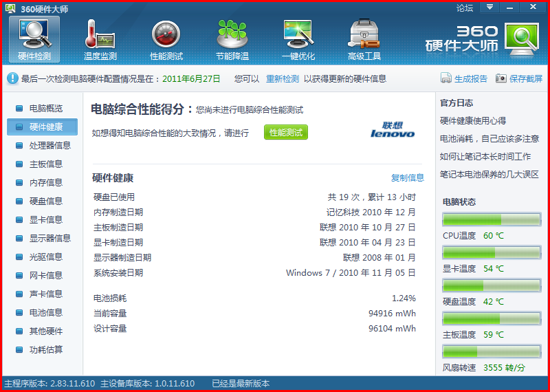
Task: Select 电池信息 in the sidebar
Action: (42, 313)
